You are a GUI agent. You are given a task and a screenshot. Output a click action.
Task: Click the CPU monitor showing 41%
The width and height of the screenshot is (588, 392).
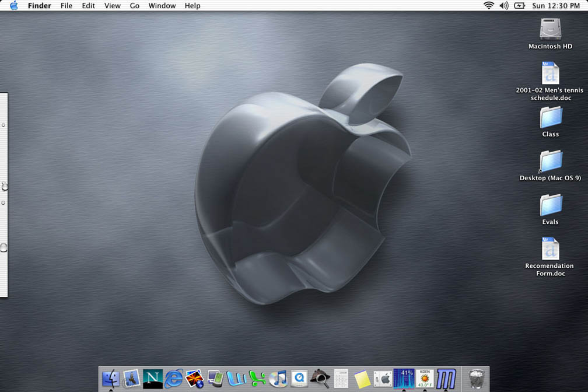click(x=404, y=379)
